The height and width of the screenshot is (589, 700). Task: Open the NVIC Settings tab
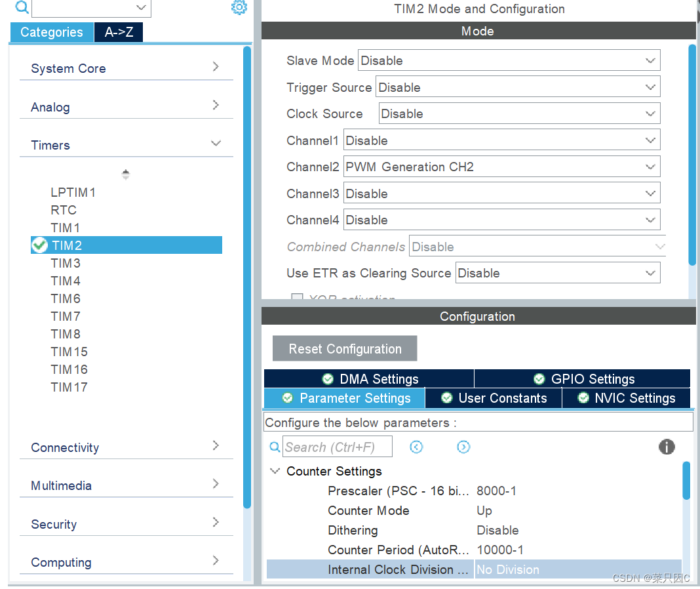(626, 397)
